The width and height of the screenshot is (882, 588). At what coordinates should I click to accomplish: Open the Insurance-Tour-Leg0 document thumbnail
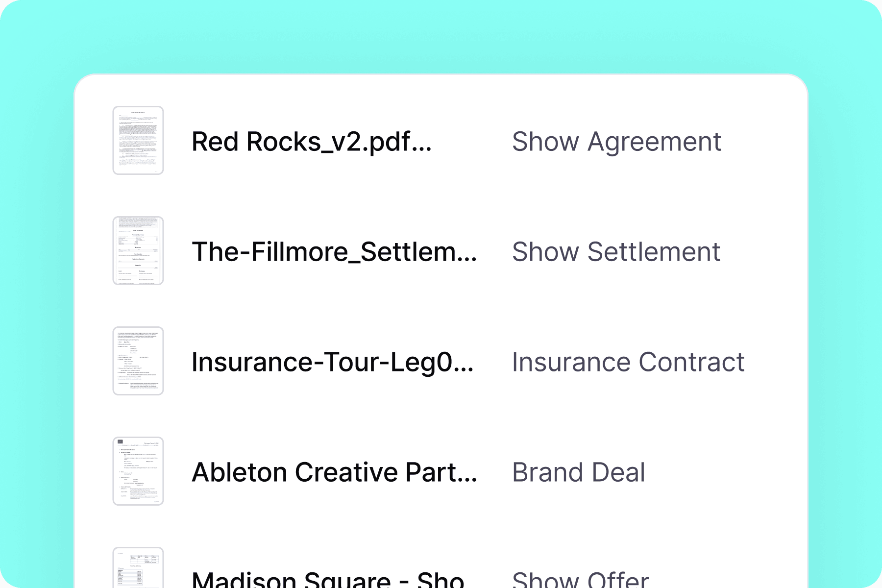(139, 361)
